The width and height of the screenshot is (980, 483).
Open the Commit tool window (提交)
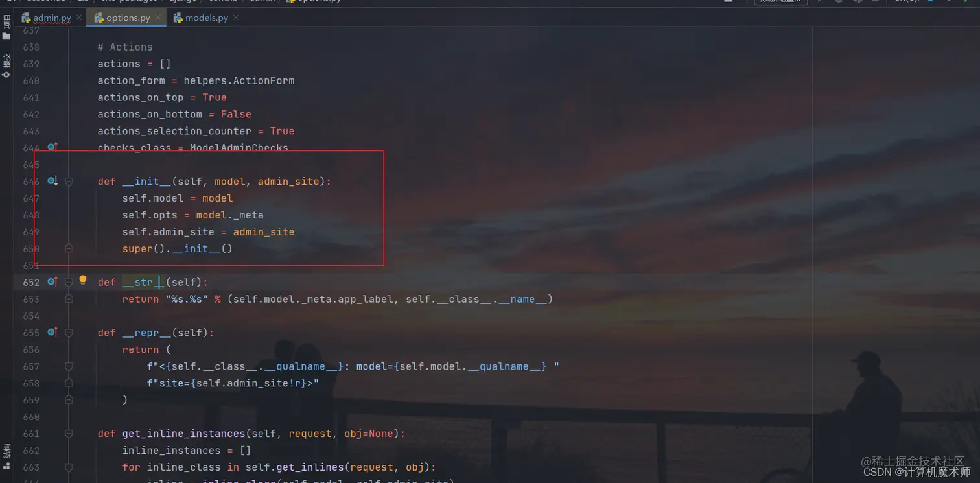pyautogui.click(x=6, y=65)
